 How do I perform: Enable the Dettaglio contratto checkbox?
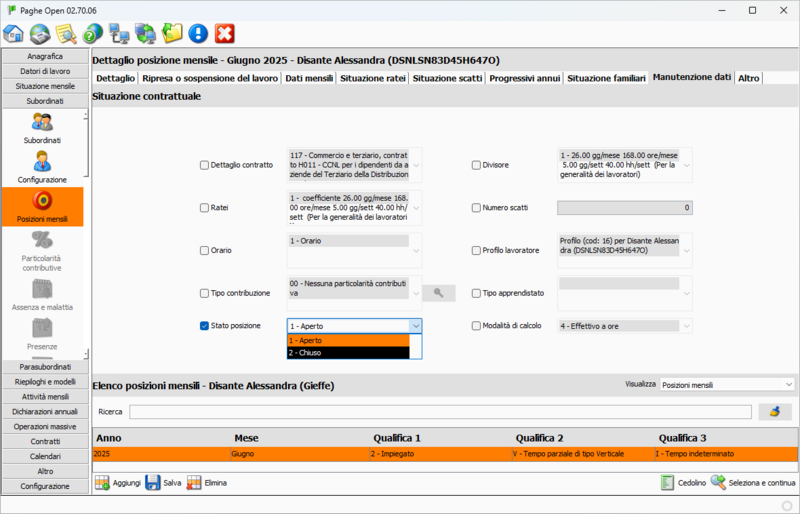(x=205, y=165)
